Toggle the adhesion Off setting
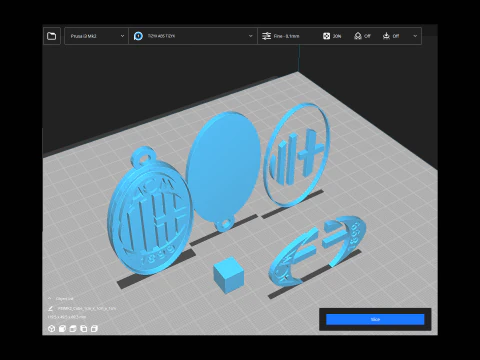The height and width of the screenshot is (360, 480). 391,36
